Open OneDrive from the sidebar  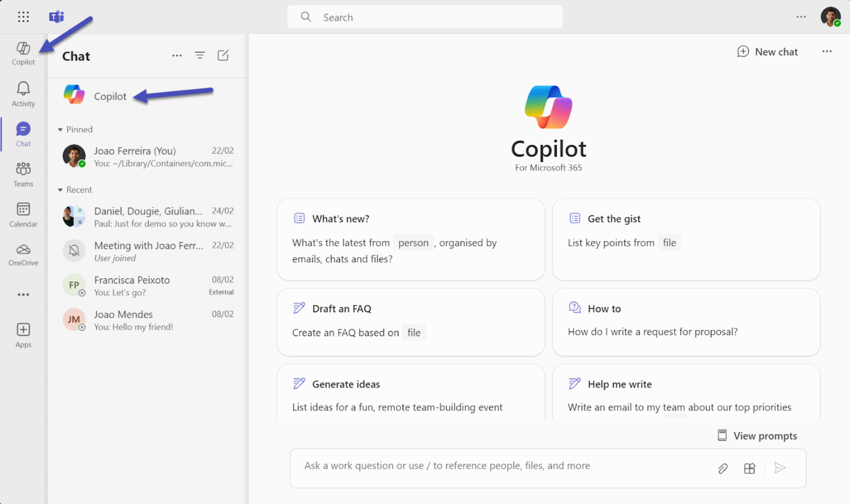[x=23, y=254]
